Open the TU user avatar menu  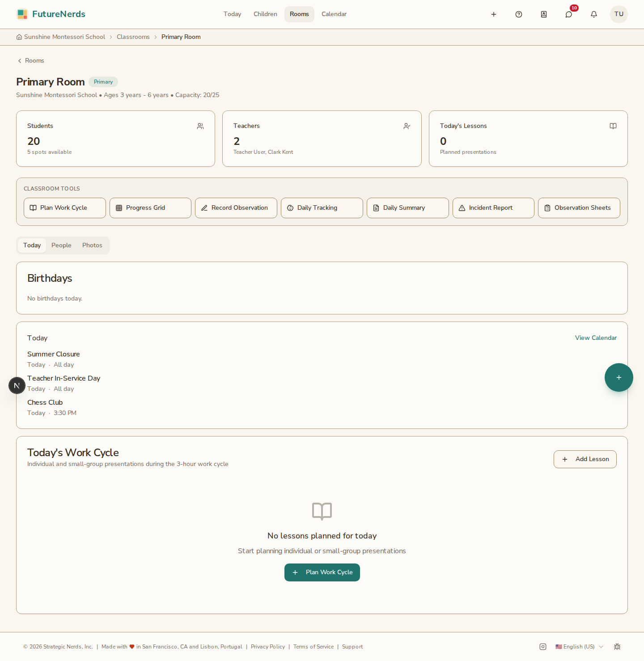619,14
